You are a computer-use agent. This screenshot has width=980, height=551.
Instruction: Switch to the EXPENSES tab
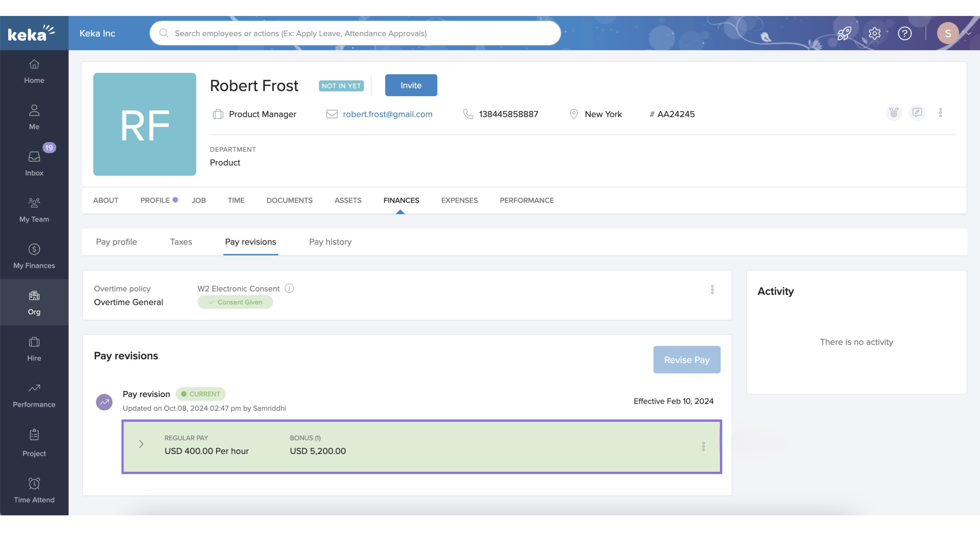coord(459,200)
